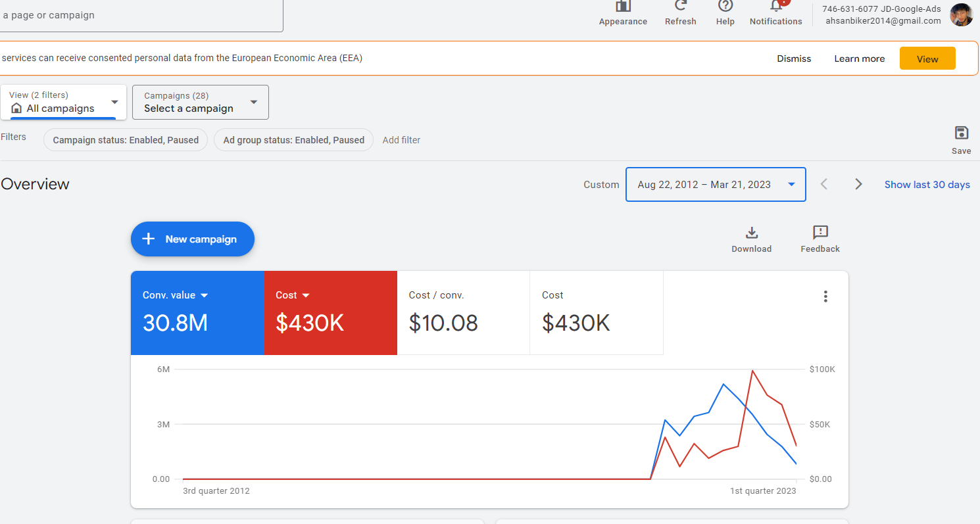Click the 3rd quarter 2012 axis label
980x524 pixels.
click(x=216, y=491)
